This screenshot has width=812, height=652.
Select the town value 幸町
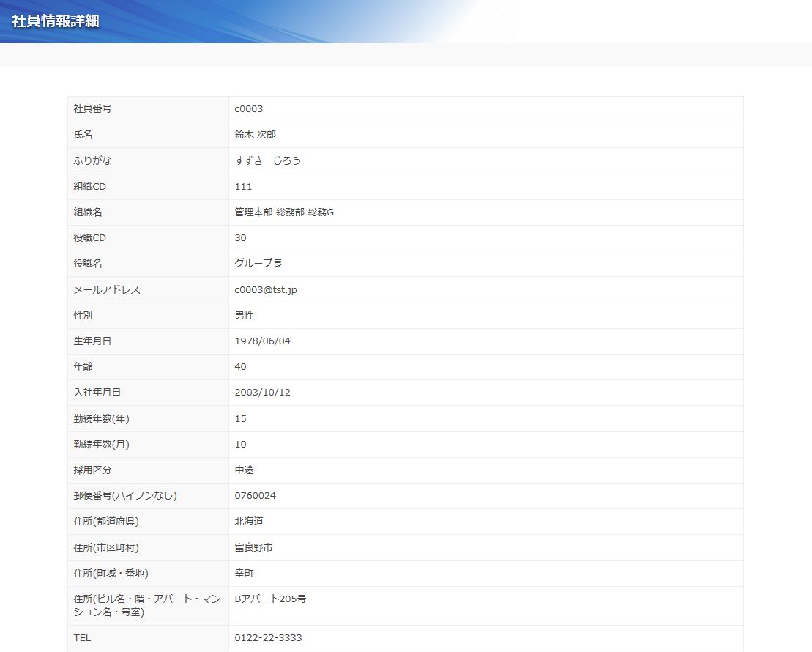click(244, 573)
